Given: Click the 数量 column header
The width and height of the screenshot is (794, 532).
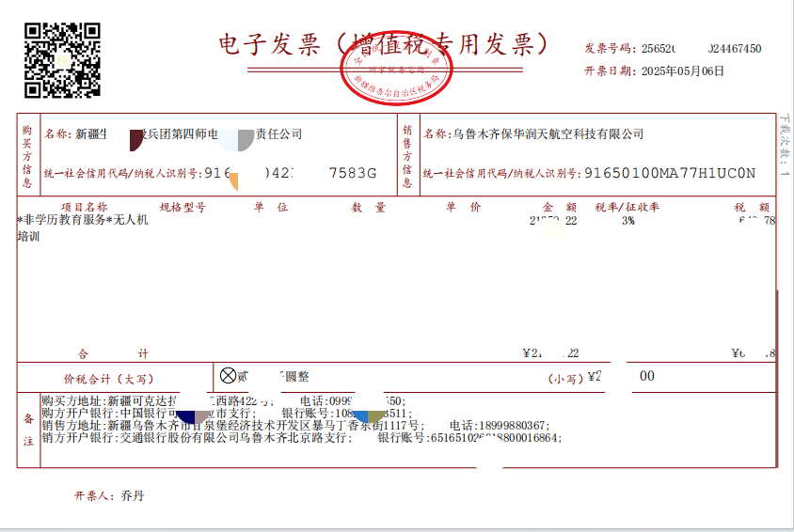Looking at the screenshot, I should tap(369, 207).
